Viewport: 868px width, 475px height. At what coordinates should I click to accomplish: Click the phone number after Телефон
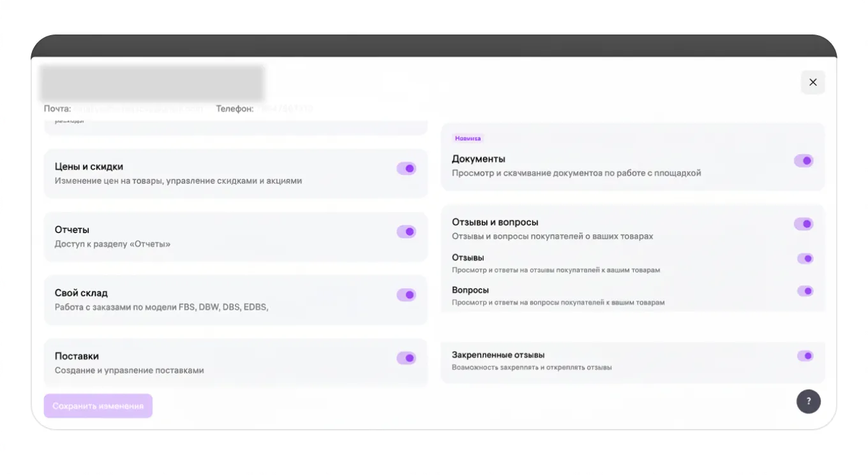click(285, 109)
